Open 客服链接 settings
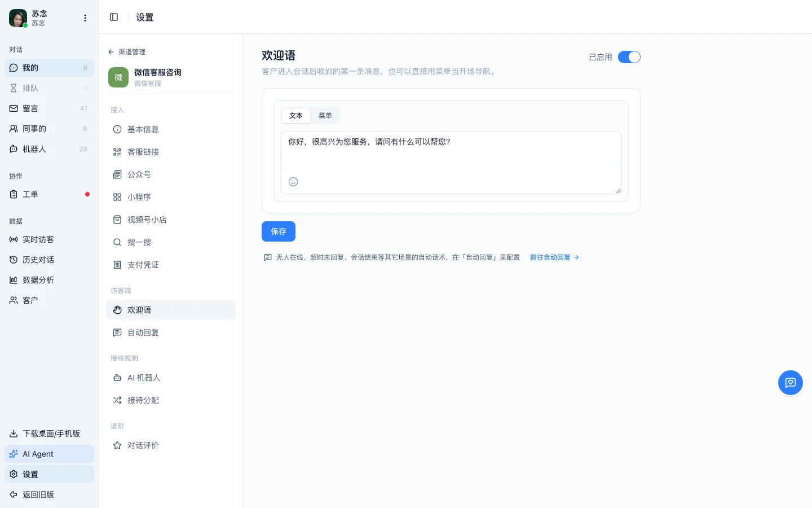 coord(171,152)
